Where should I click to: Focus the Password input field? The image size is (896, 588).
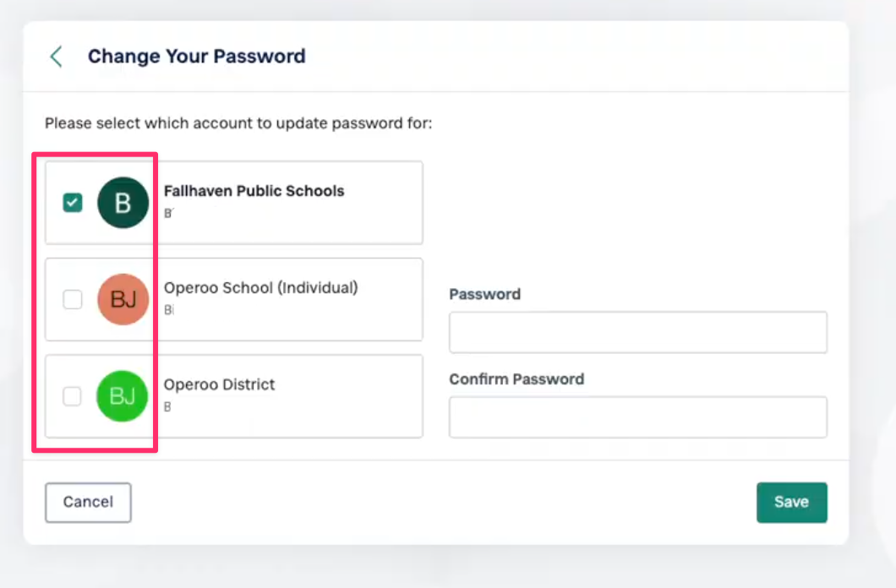coord(637,332)
